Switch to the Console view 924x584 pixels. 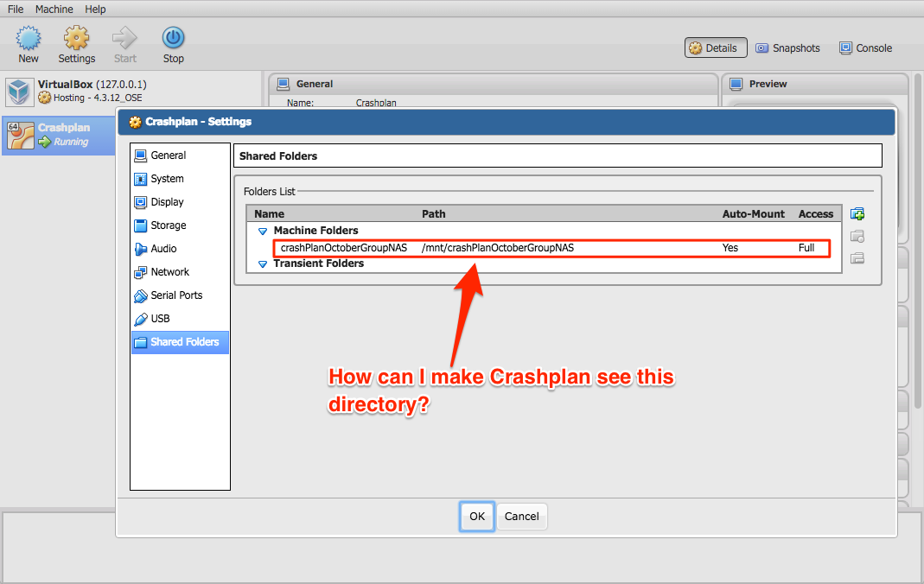tap(866, 48)
